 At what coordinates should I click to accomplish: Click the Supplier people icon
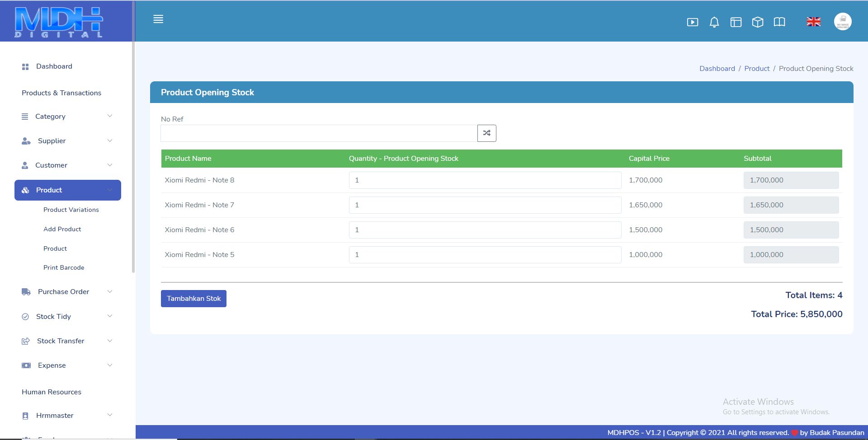[x=26, y=141]
